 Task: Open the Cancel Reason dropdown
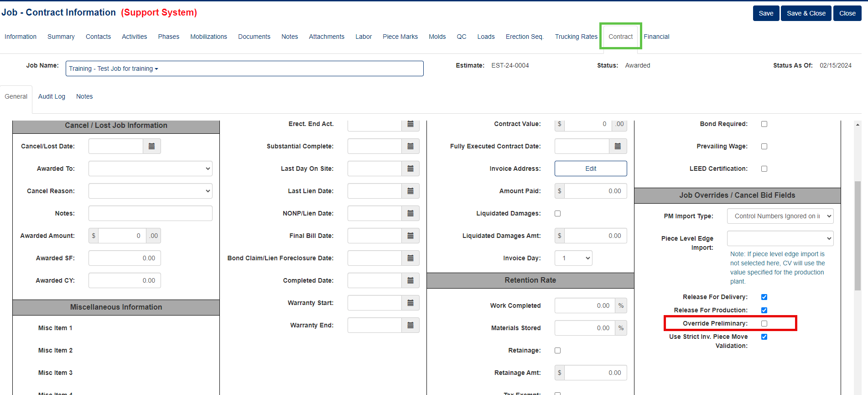point(151,191)
